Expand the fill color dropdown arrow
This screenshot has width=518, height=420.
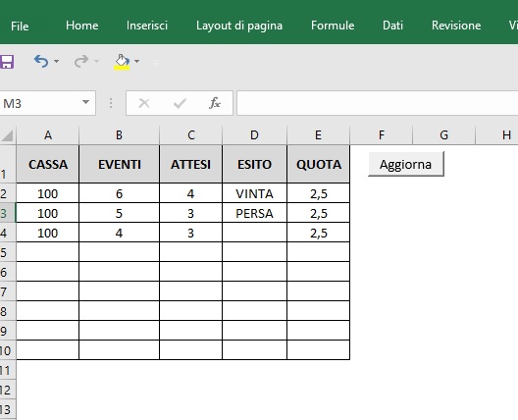tap(136, 61)
